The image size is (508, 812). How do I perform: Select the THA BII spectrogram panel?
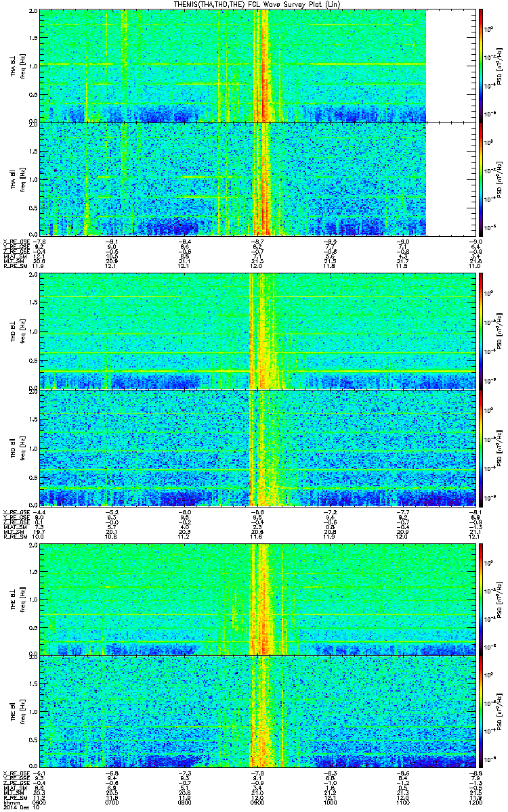click(x=259, y=179)
